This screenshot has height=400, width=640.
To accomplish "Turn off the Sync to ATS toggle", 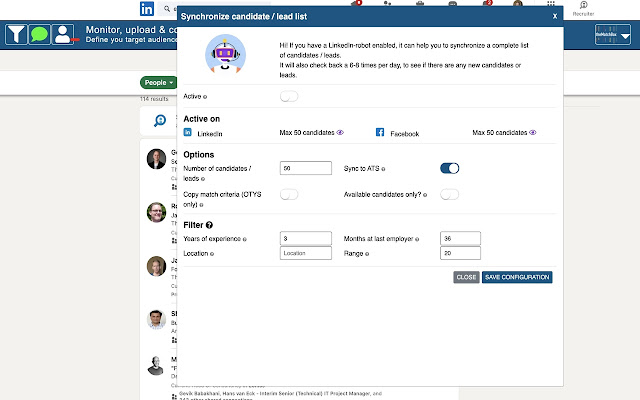I will tap(449, 169).
